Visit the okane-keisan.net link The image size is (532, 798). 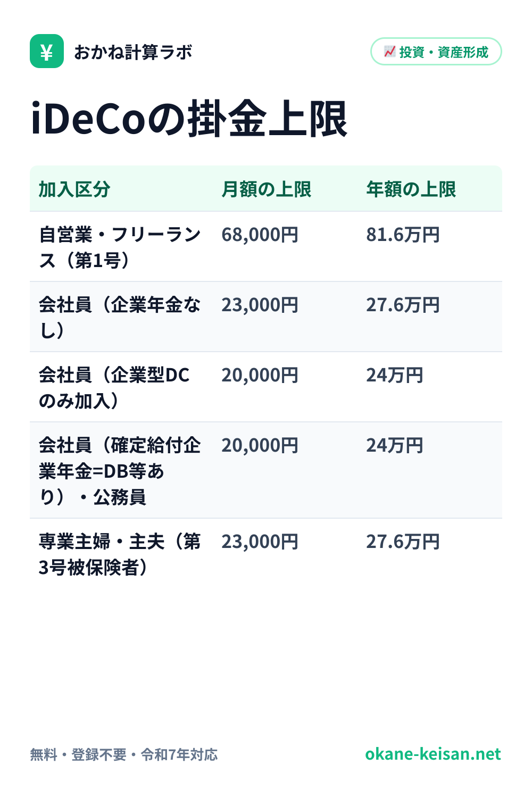tap(433, 754)
